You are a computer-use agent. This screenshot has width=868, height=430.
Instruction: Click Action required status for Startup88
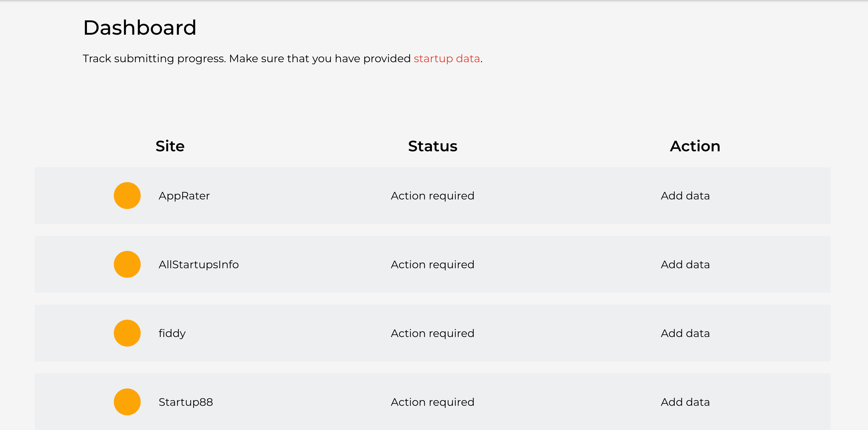[432, 402]
